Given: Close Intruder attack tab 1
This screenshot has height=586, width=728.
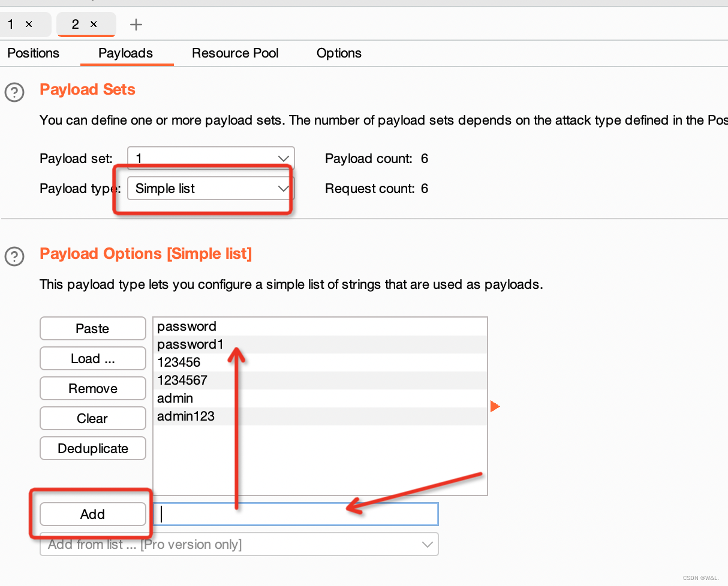Looking at the screenshot, I should point(29,25).
